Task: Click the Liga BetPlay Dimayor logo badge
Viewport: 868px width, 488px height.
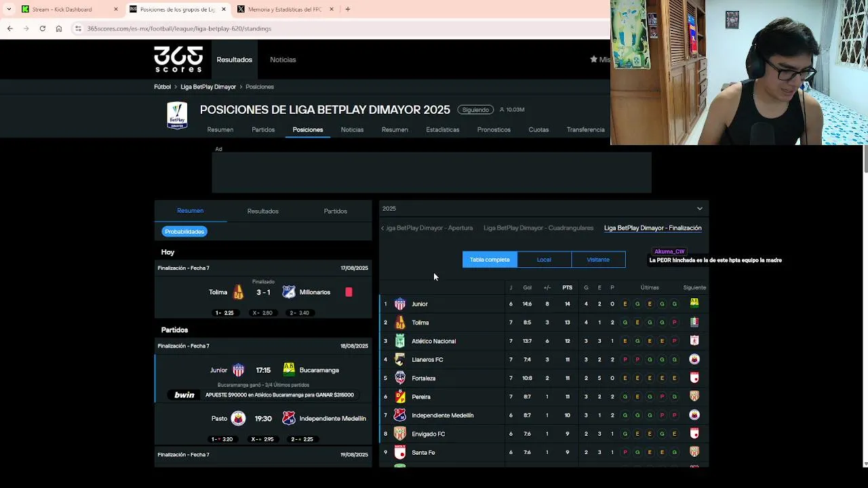Action: click(177, 115)
